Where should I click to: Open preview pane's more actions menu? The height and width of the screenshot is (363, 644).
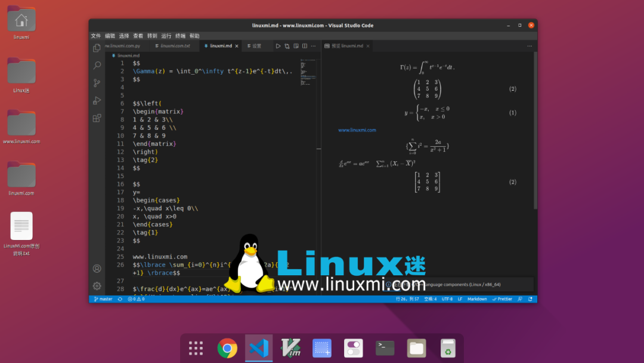point(530,46)
